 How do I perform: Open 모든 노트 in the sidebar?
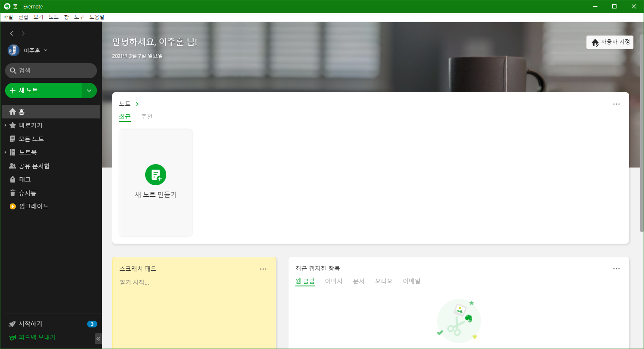pyautogui.click(x=51, y=139)
